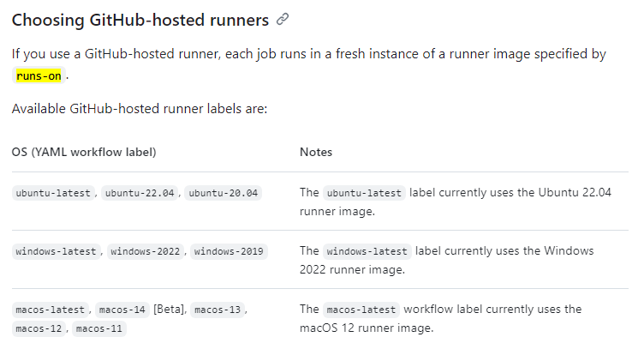644x349 pixels.
Task: Click macos-latest in the Notes column
Action: pos(361,310)
